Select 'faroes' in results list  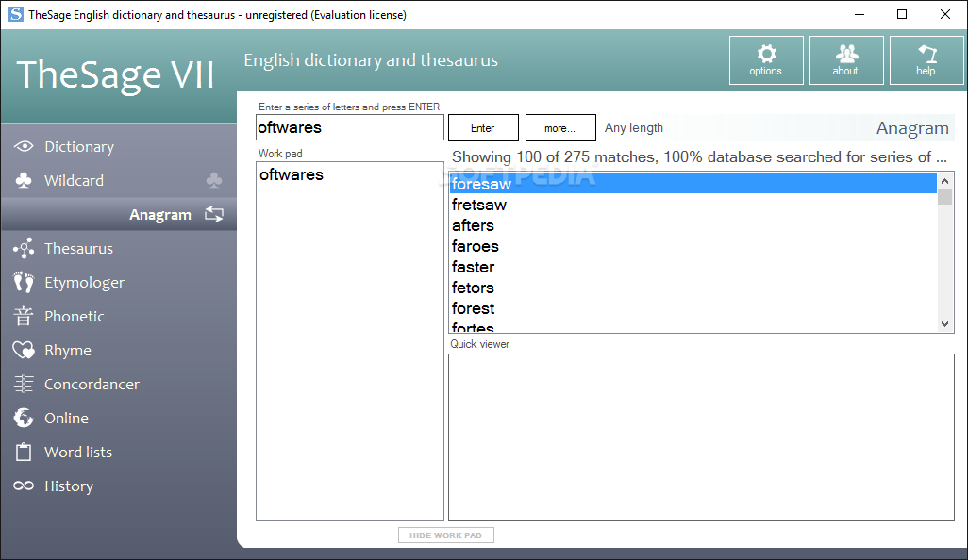click(693, 246)
